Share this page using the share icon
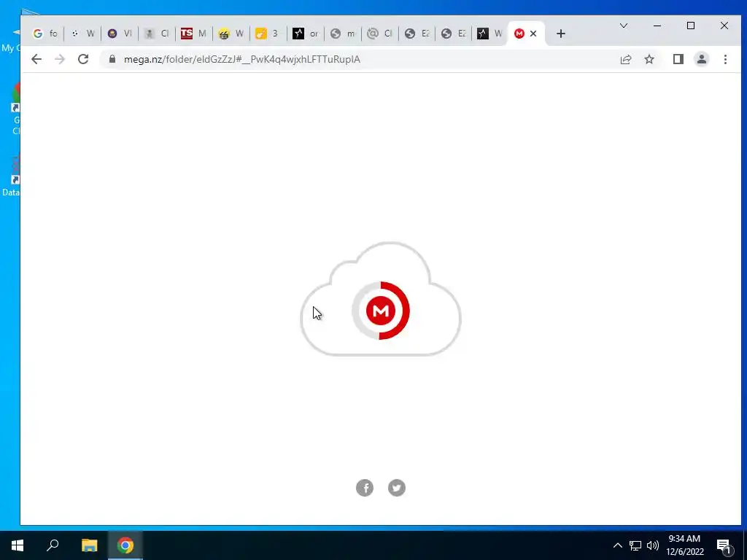This screenshot has height=560, width=747. (625, 59)
